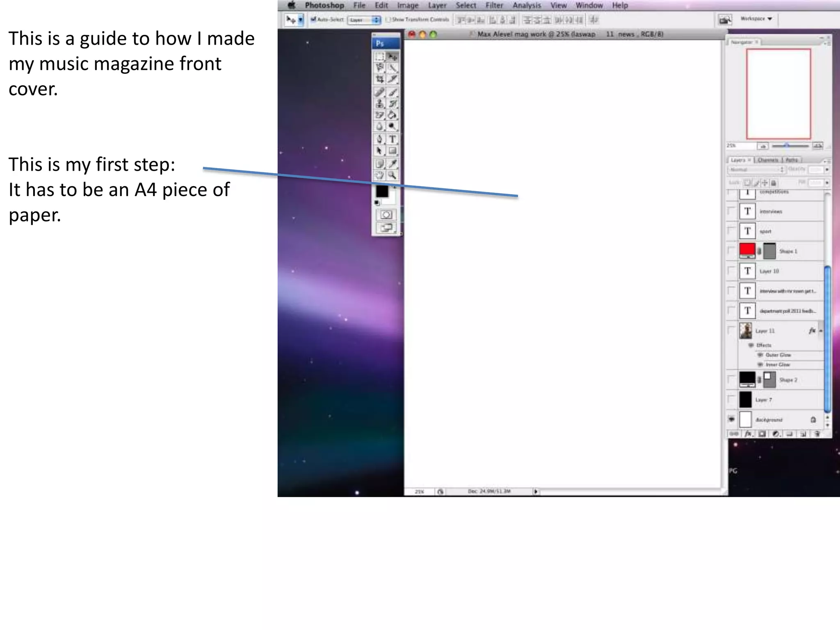Select the Horizontal Type tool
Screen dimensions: 840x630
click(393, 139)
